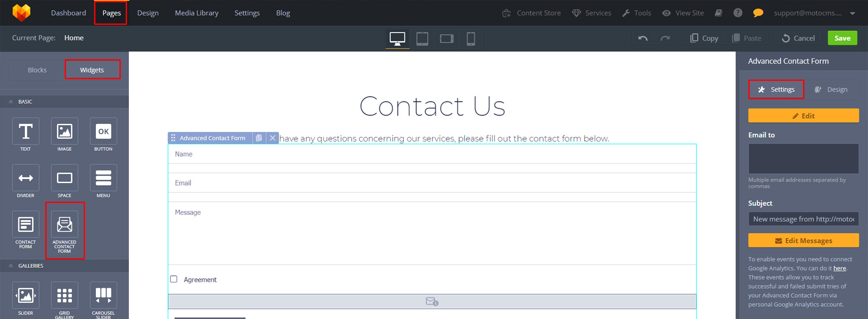Open the Design menu
The width and height of the screenshot is (868, 319).
coord(148,13)
